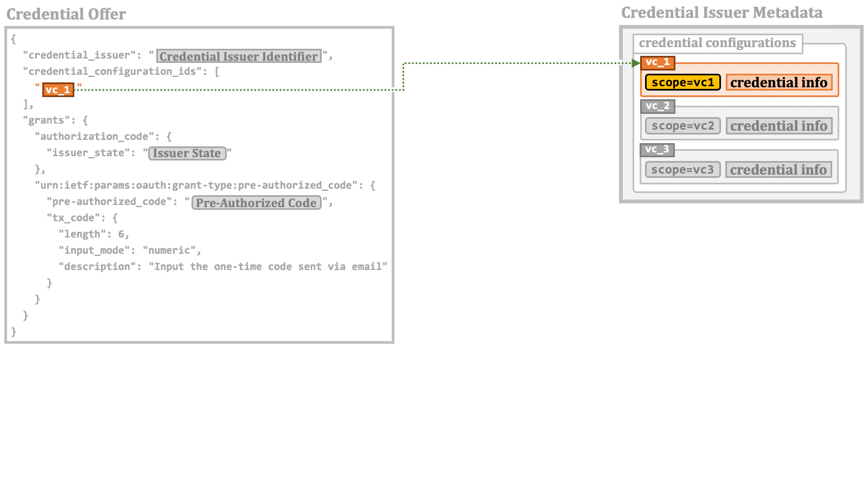
Task: Select the orange credential info chip for vc_1
Action: 778,82
